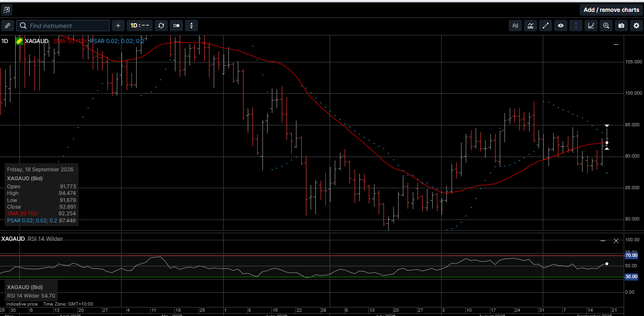The width and height of the screenshot is (644, 316).
Task: Click the chart detach window icon
Action: [x=6, y=9]
